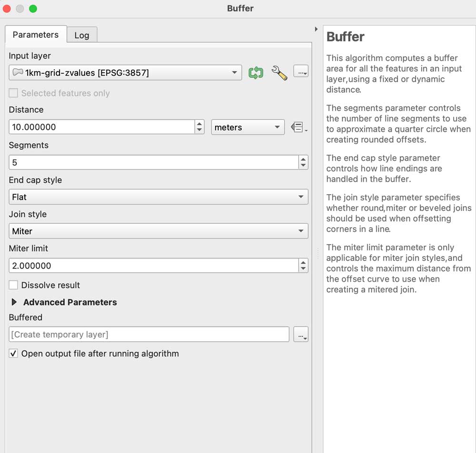476x453 pixels.
Task: Collapse help panel using the small arrow
Action: 316,30
